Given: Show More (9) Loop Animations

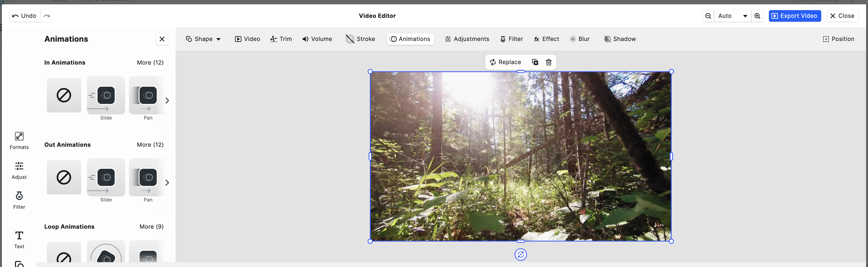Looking at the screenshot, I should pyautogui.click(x=152, y=227).
